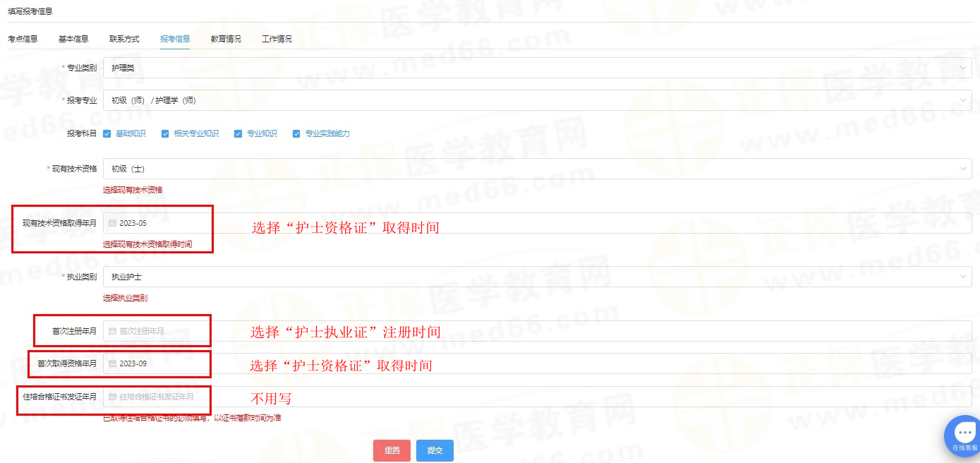Submit the form with 提交 button
The image size is (980, 463).
tap(435, 450)
